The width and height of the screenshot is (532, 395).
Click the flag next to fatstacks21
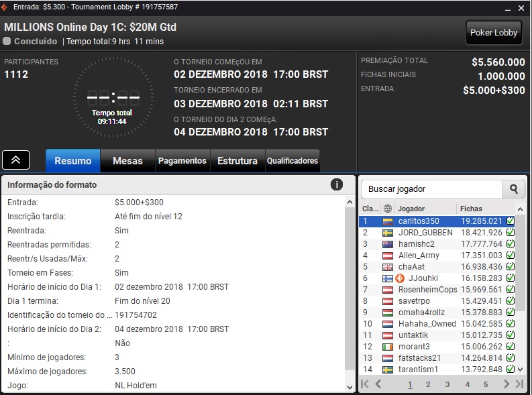coord(388,358)
